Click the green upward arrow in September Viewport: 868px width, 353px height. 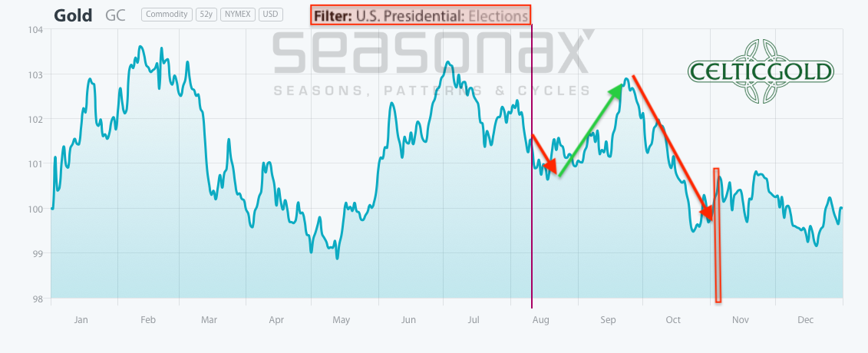point(589,130)
